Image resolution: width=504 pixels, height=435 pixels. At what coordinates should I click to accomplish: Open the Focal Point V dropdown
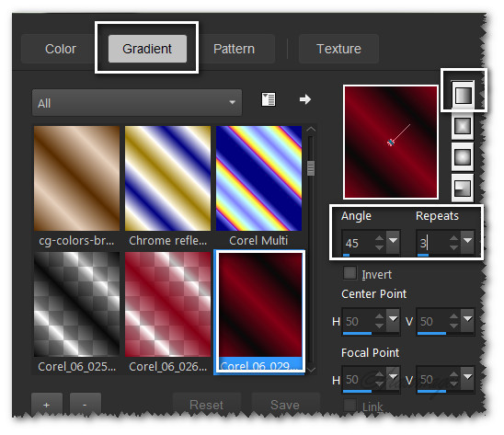(x=467, y=378)
